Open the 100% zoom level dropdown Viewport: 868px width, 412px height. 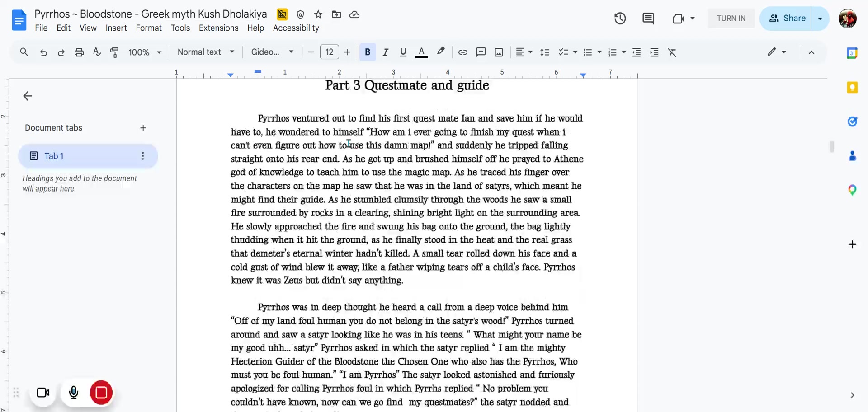(x=145, y=52)
